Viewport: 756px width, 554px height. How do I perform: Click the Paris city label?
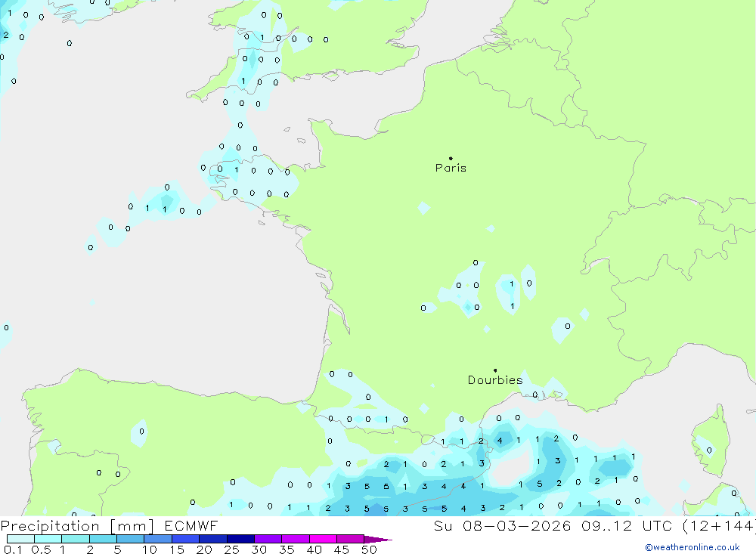(451, 168)
